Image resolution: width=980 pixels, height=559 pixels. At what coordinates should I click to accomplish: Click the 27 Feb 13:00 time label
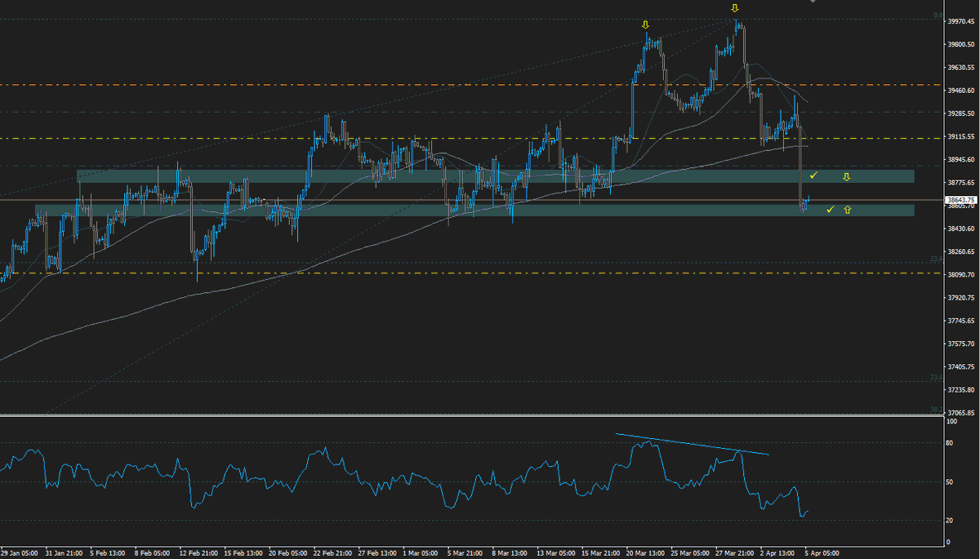click(x=376, y=553)
